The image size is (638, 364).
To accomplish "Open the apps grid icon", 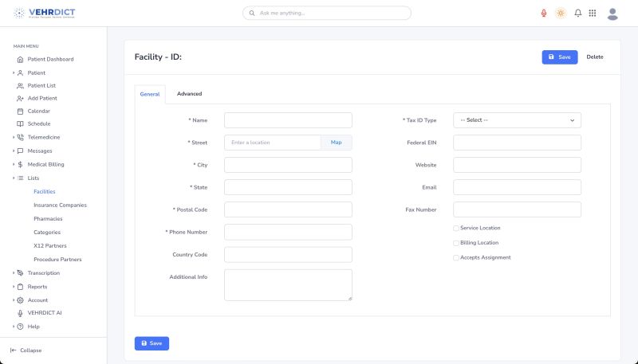I will pyautogui.click(x=593, y=14).
